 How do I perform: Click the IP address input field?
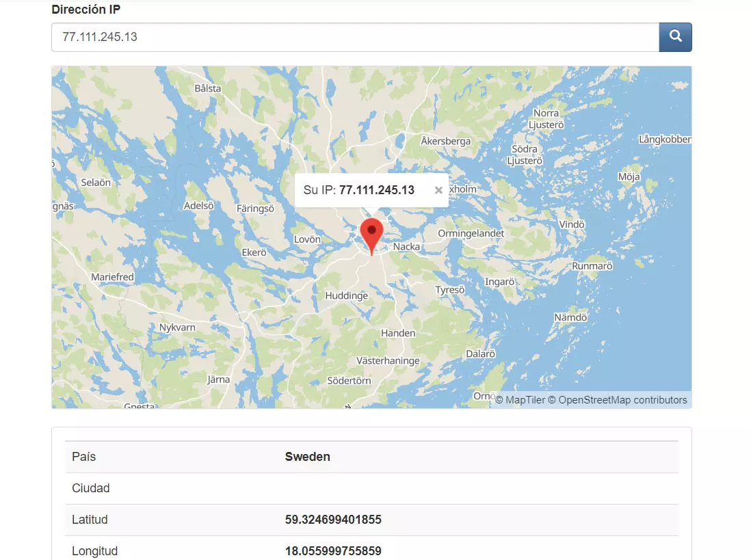pos(354,37)
